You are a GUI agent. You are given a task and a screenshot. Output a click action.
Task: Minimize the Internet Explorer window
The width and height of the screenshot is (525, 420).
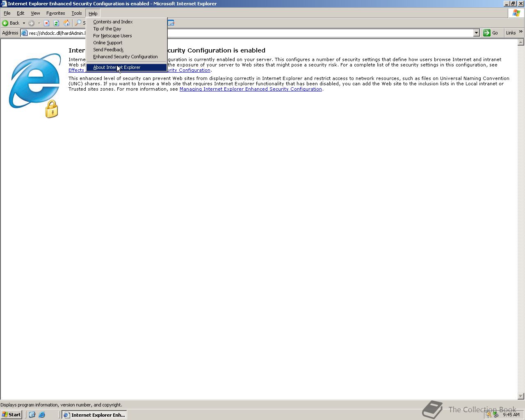coord(507,4)
